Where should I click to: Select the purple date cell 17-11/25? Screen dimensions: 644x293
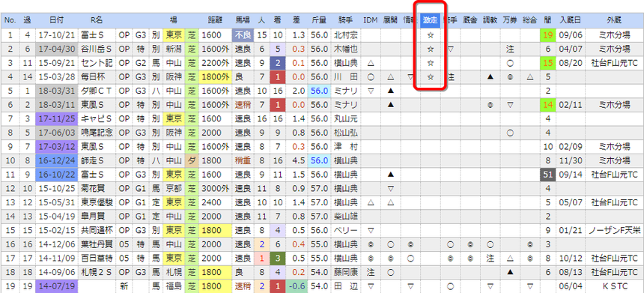[56, 118]
